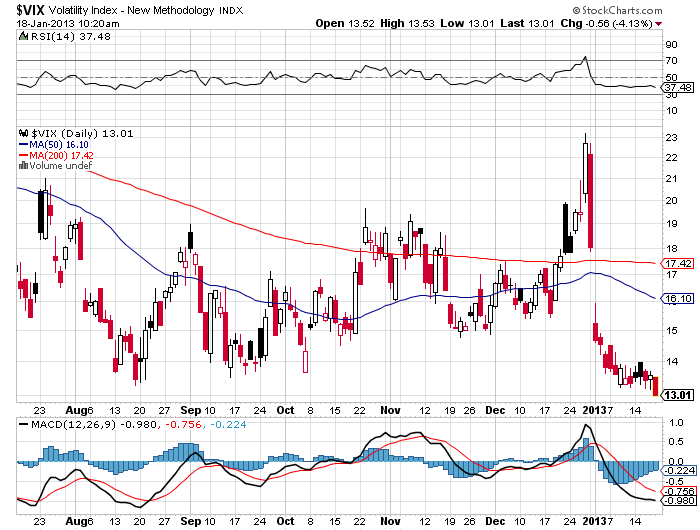Click 'Aug' on the price chart date axis
Screen dimensions: 700x530
(74, 410)
